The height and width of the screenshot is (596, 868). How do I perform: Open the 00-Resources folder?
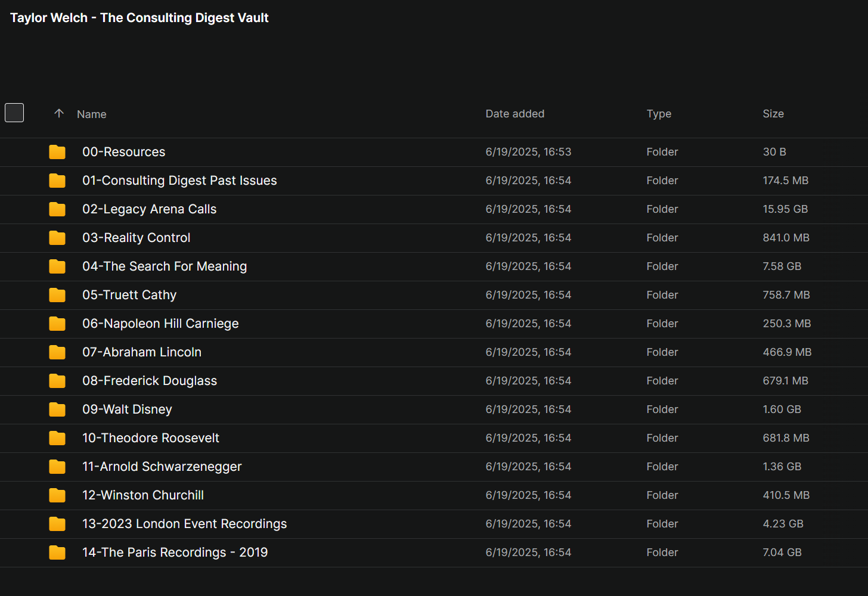coord(124,152)
